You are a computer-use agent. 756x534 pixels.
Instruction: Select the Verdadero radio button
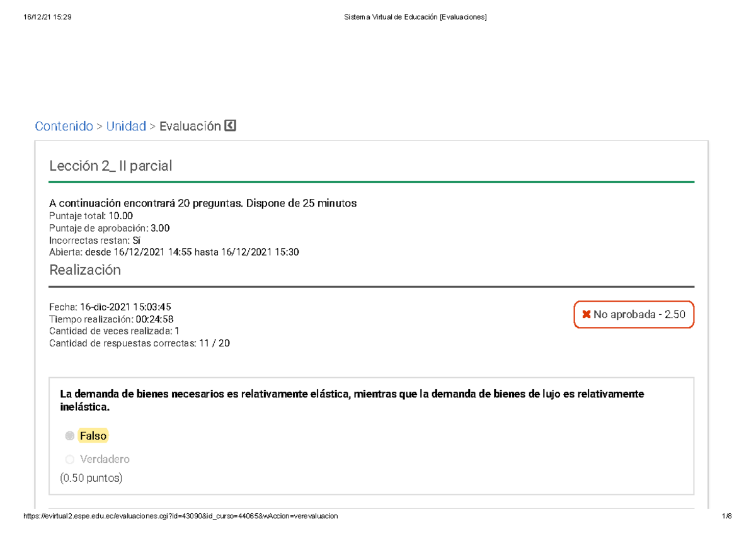69,459
